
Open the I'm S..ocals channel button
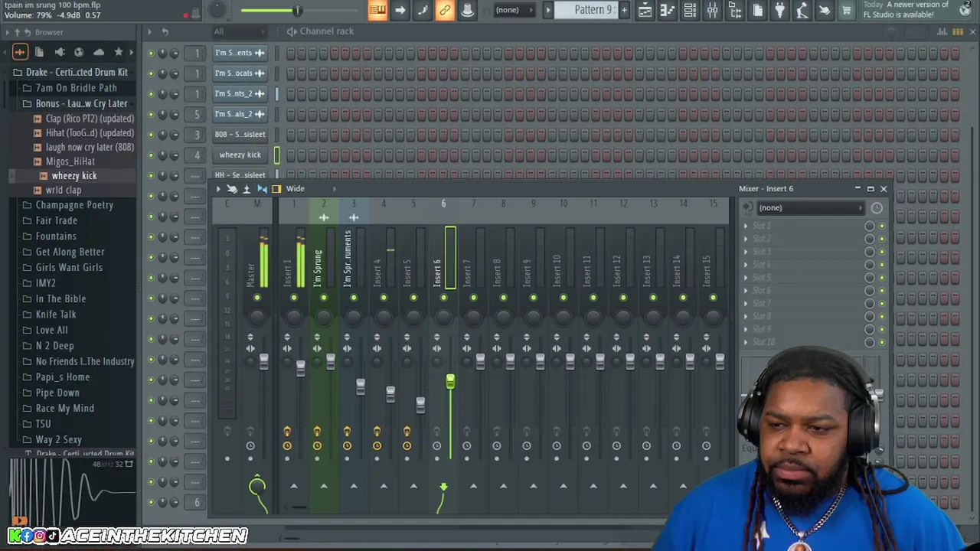tap(240, 73)
